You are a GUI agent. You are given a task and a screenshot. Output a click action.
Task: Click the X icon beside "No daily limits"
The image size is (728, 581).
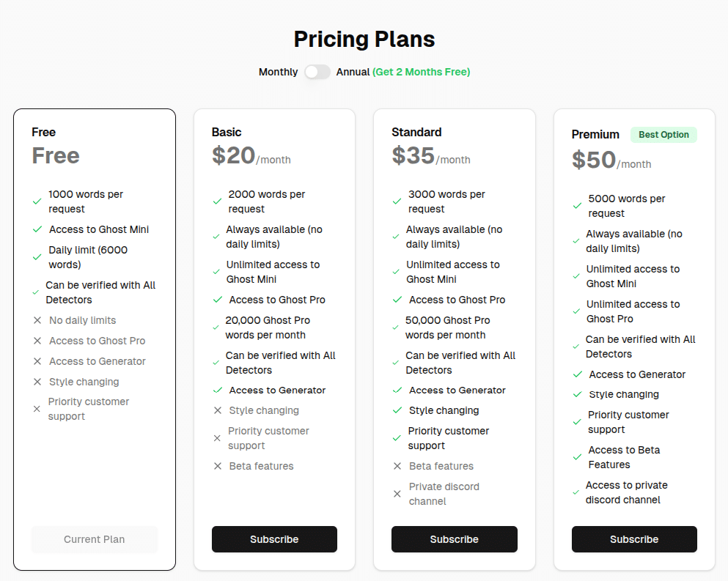click(38, 320)
